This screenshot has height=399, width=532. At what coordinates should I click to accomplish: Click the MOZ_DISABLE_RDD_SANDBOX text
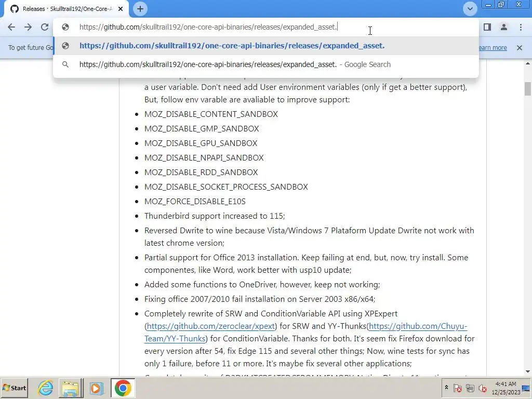(x=201, y=172)
